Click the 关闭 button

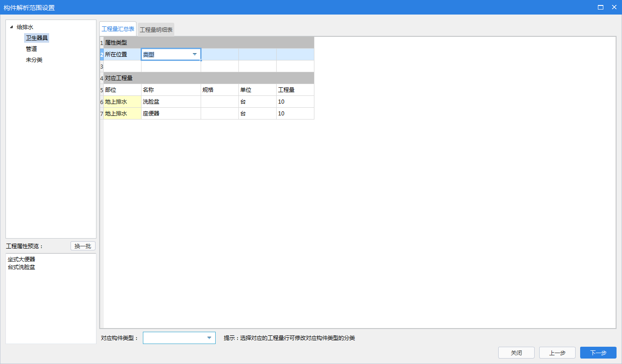pos(516,353)
